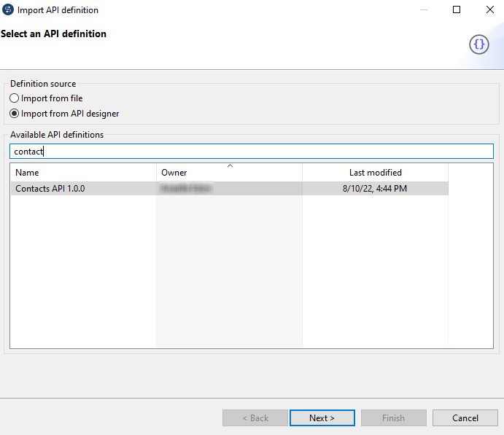Click the 8/10/22, 4:44 PM date cell
Image resolution: width=504 pixels, height=435 pixels.
(375, 189)
